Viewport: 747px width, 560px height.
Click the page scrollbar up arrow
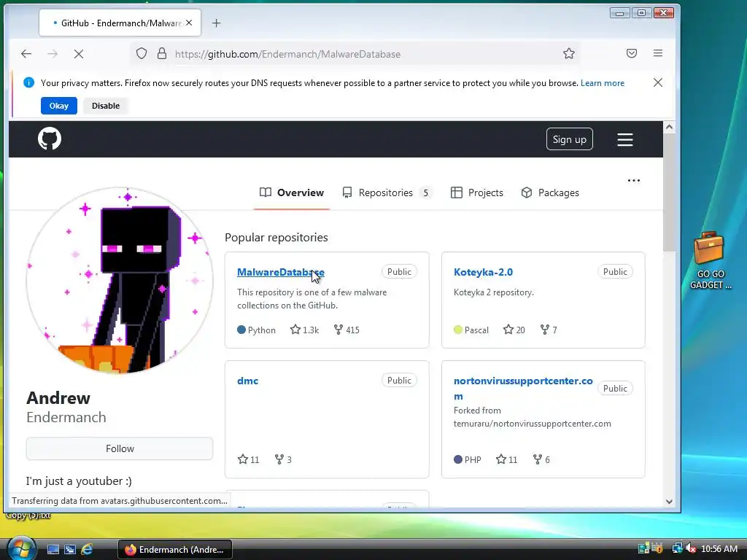point(669,127)
